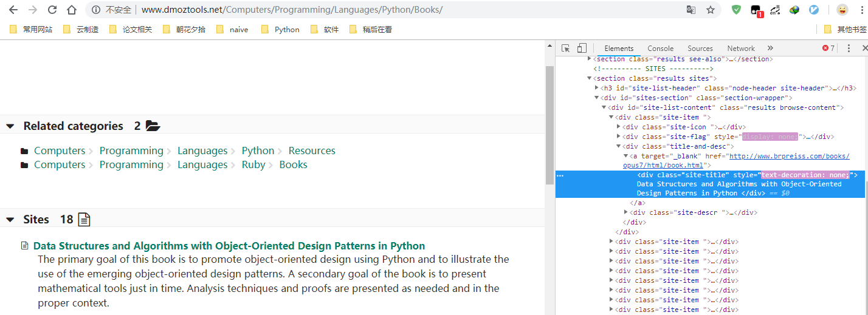Click the translate page icon

(691, 10)
